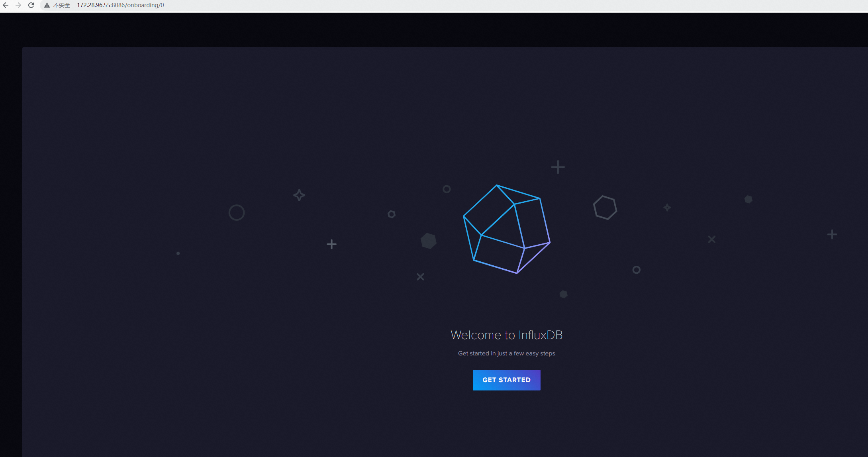
Task: Click the large outlined hexagon right of logo
Action: tap(605, 208)
